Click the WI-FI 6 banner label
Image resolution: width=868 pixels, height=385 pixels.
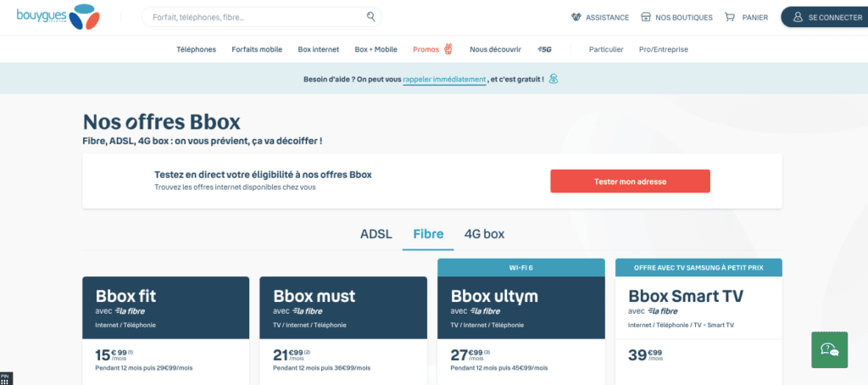[521, 268]
